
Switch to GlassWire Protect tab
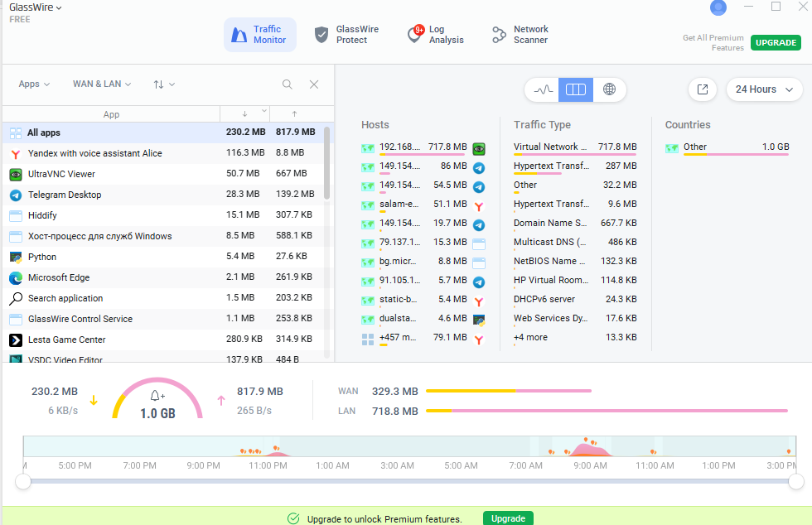(347, 35)
